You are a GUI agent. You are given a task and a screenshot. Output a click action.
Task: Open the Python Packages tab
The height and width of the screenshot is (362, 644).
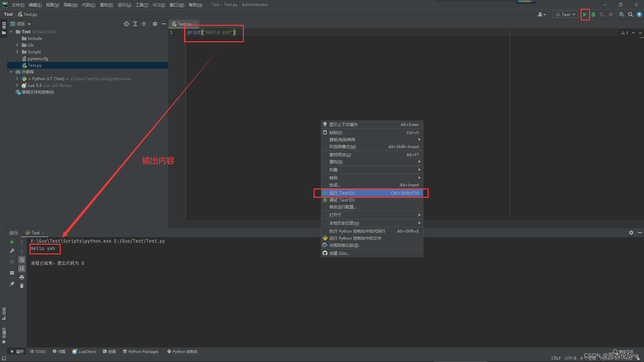click(141, 351)
